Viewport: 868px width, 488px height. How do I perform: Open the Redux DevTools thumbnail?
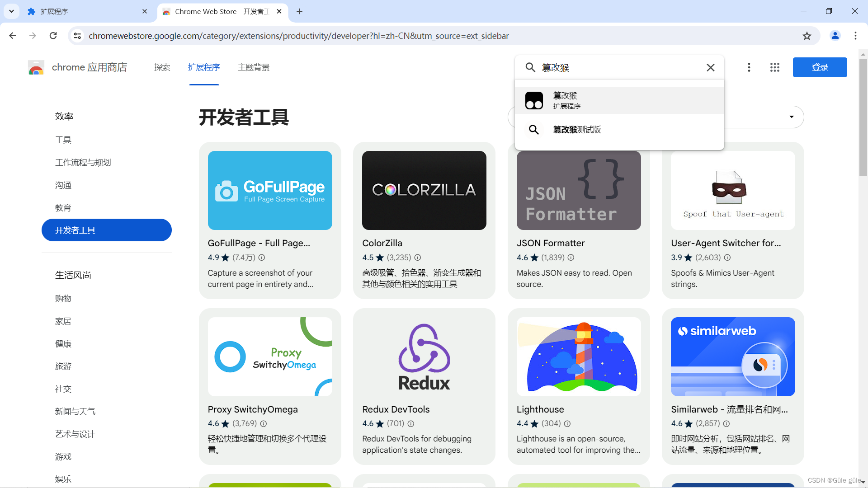click(424, 357)
